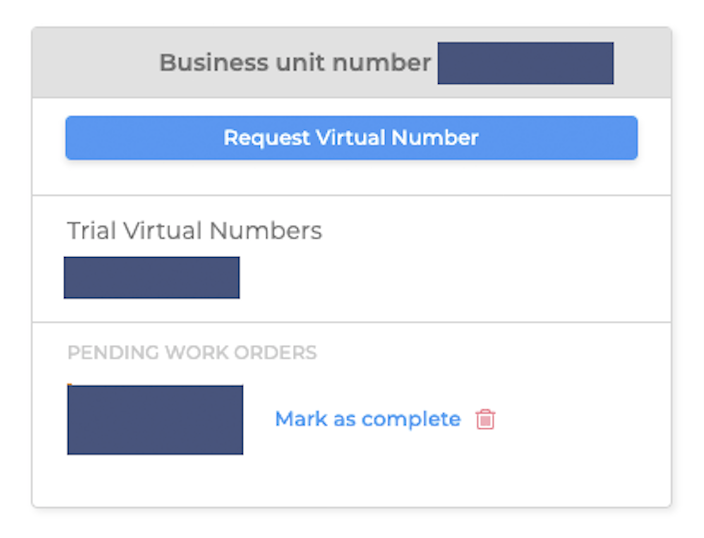The image size is (704, 538).
Task: Mark the pending work order as complete
Action: (367, 419)
